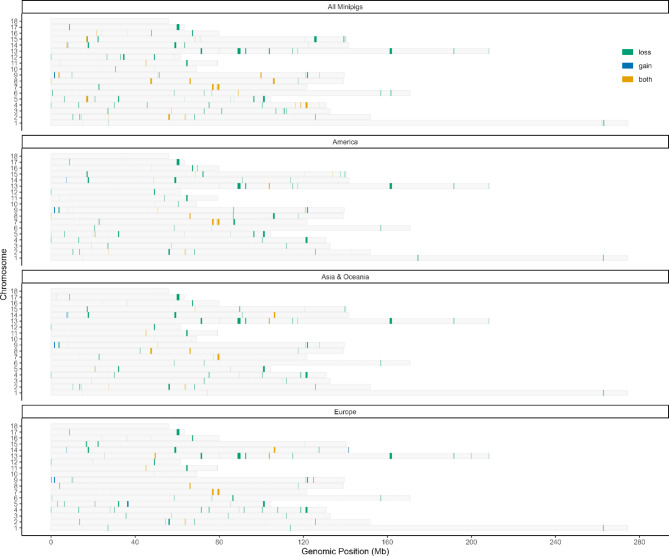
Task: Click the 120 tick label on x-axis
Action: click(303, 542)
